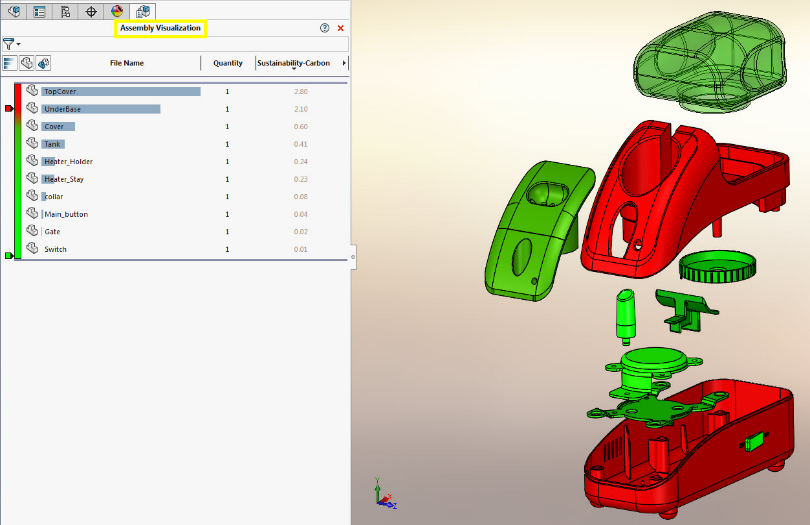
Task: Click the Main_button part icon
Action: [32, 213]
